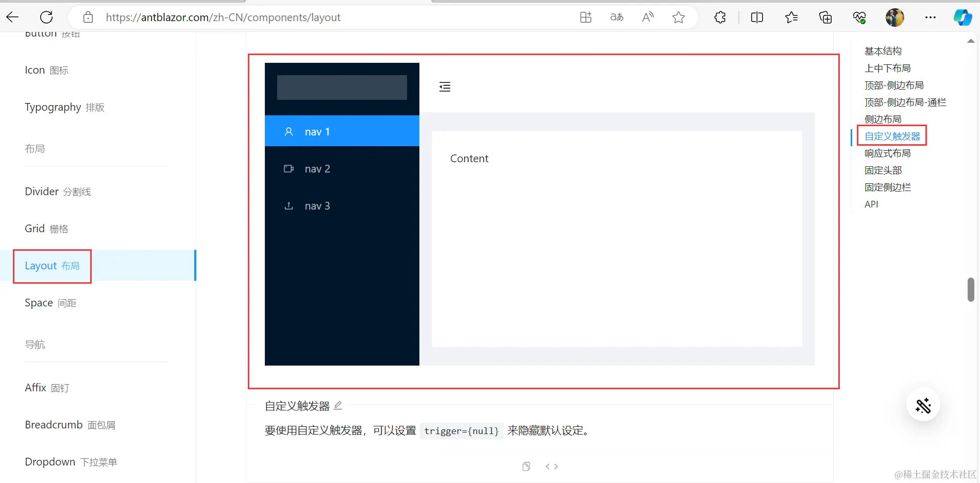Open the browser settings ellipsis menu

[x=931, y=17]
